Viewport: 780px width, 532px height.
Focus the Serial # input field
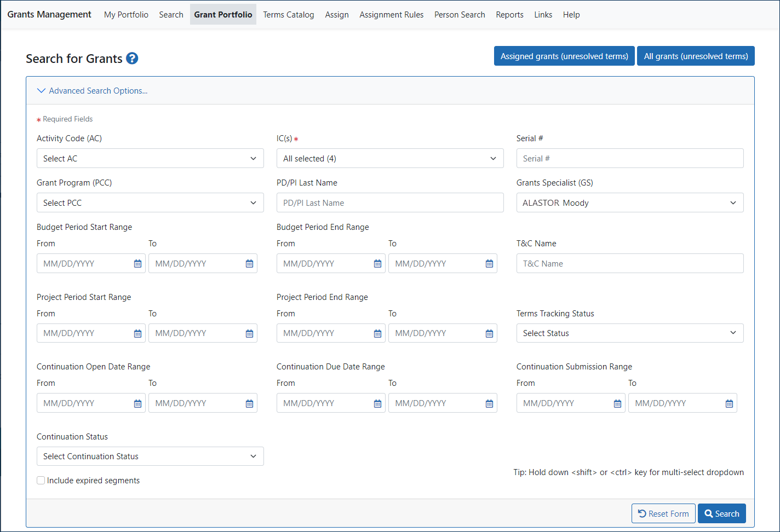click(x=630, y=158)
